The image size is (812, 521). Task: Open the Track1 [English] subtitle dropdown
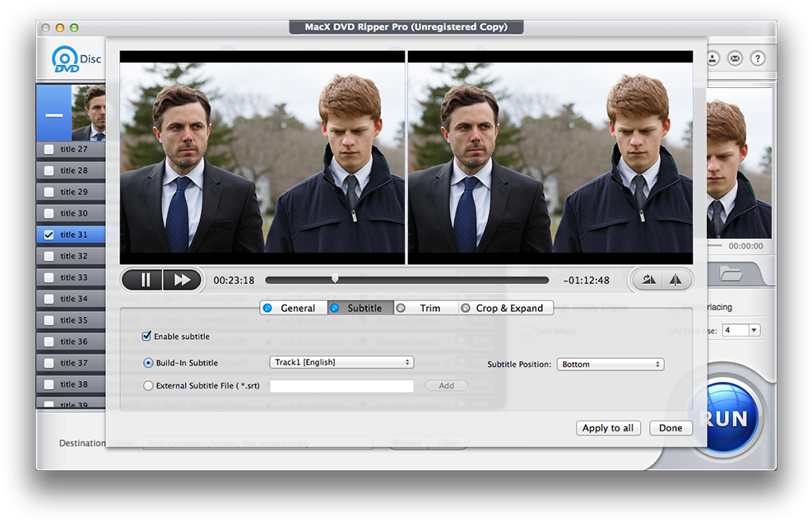click(x=341, y=362)
